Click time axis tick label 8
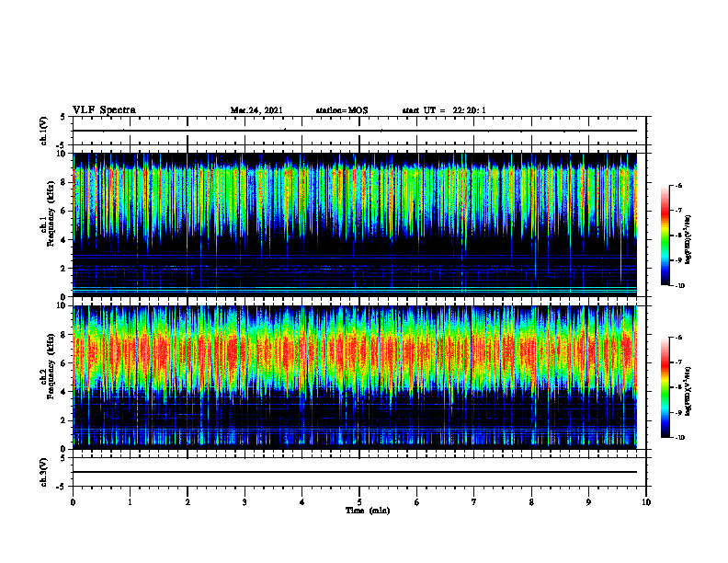The height and width of the screenshot is (563, 728). (x=531, y=502)
